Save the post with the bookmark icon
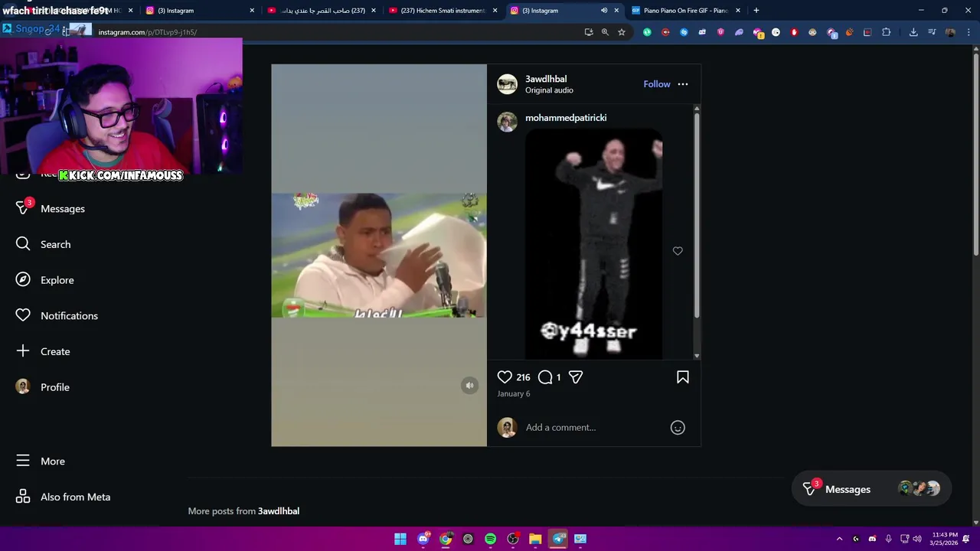980x551 pixels. pos(683,377)
